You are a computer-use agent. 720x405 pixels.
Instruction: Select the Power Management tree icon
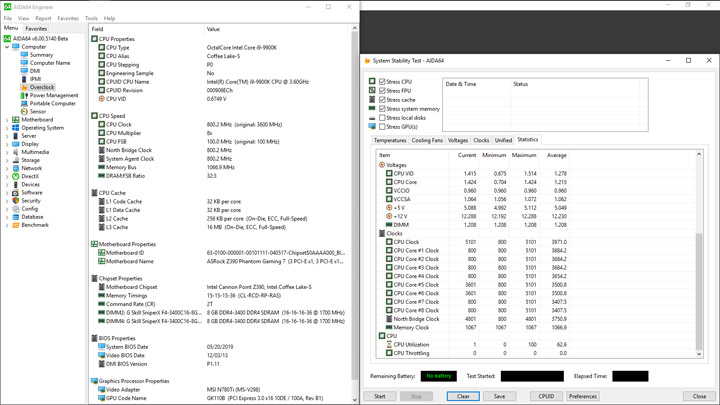click(25, 95)
